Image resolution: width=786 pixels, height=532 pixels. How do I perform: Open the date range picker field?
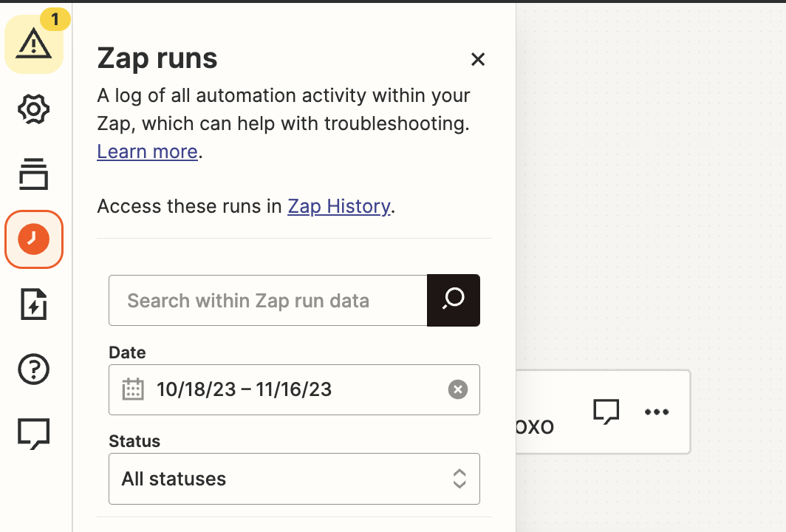click(x=294, y=389)
